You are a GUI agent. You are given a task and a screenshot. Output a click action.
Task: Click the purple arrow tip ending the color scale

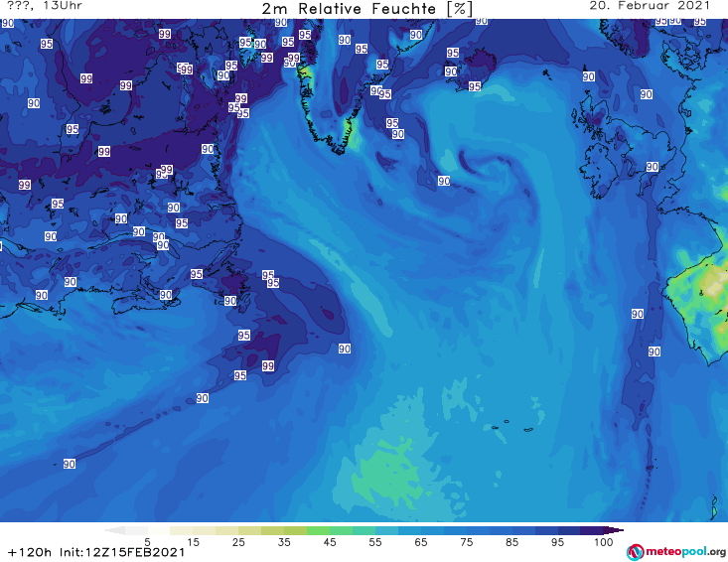click(x=614, y=530)
